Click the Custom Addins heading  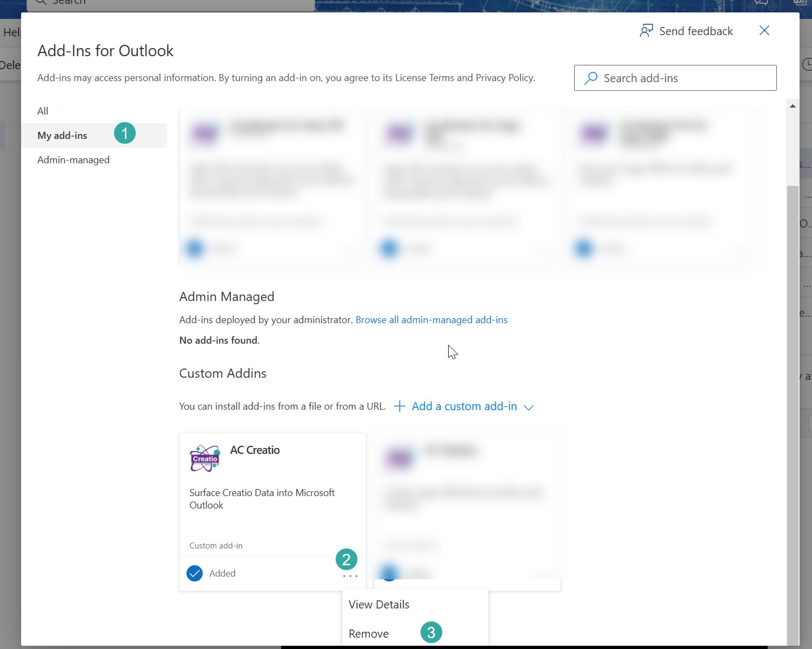223,373
